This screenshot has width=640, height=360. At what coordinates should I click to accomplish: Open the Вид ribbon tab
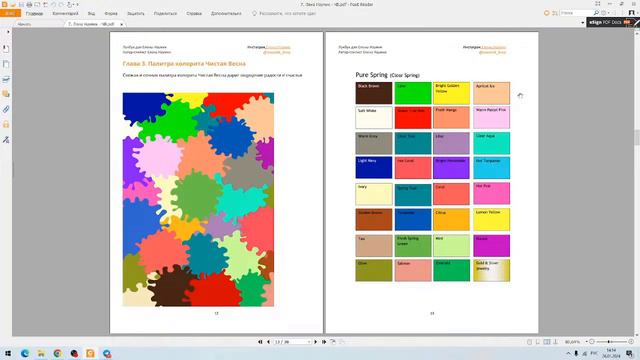pos(91,13)
